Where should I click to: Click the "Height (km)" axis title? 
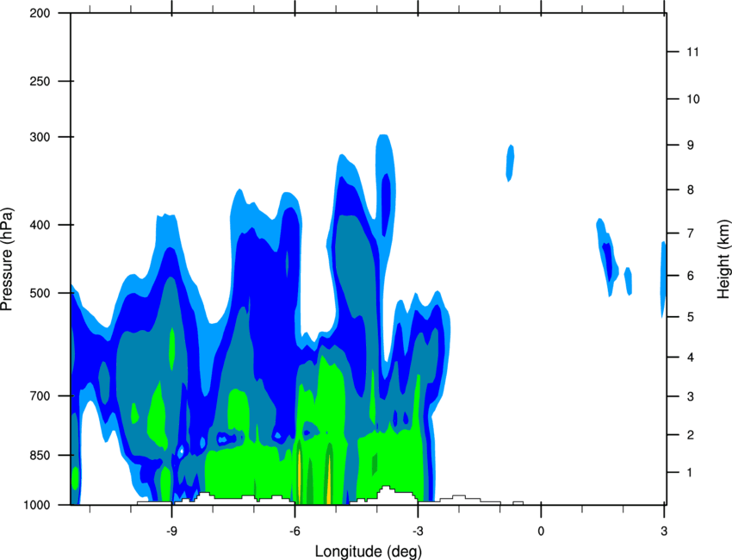723,259
